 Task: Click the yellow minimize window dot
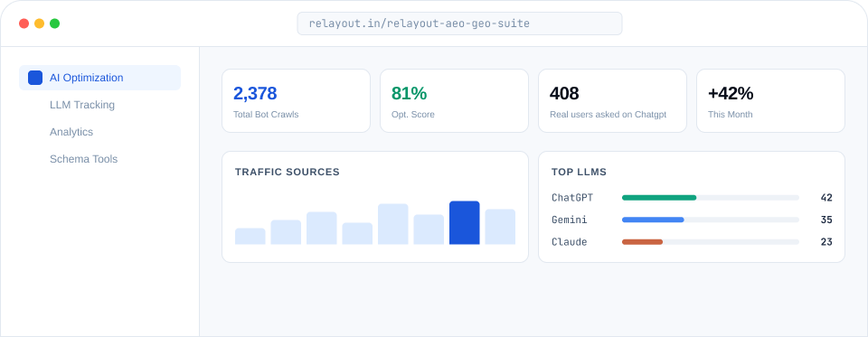(x=39, y=23)
